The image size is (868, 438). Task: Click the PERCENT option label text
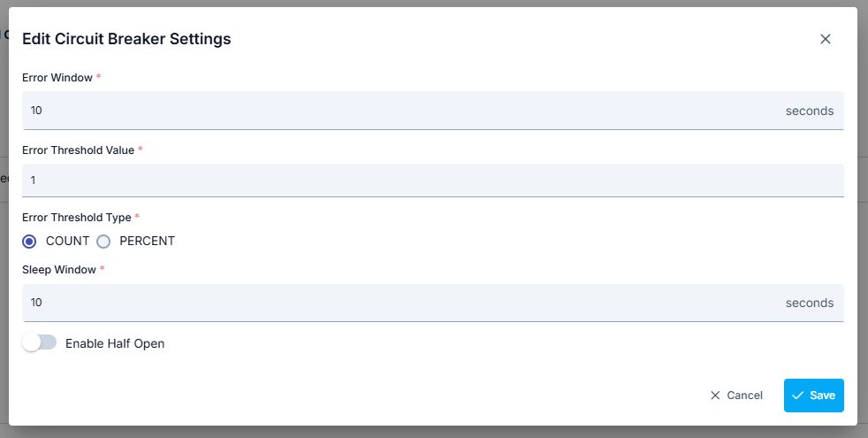(148, 241)
